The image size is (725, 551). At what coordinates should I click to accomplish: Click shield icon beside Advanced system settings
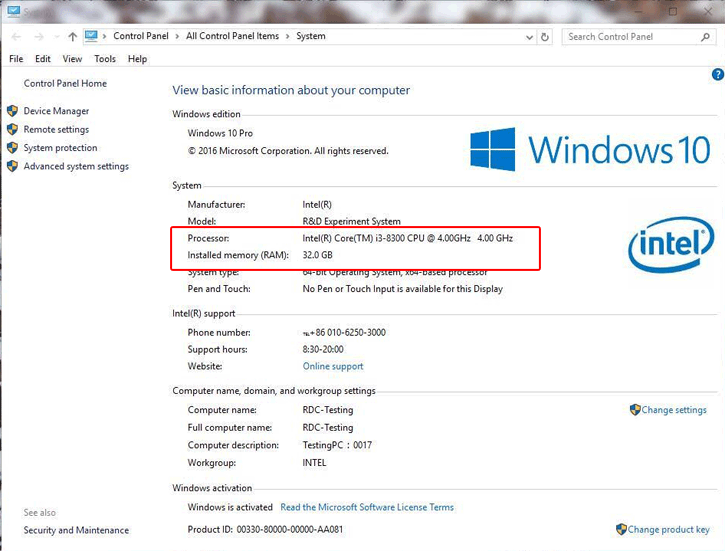[x=12, y=166]
